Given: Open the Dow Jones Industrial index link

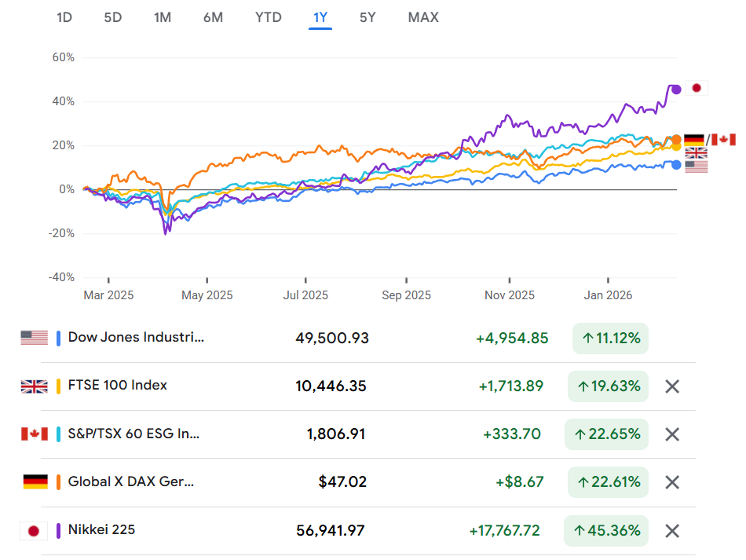Looking at the screenshot, I should (136, 337).
